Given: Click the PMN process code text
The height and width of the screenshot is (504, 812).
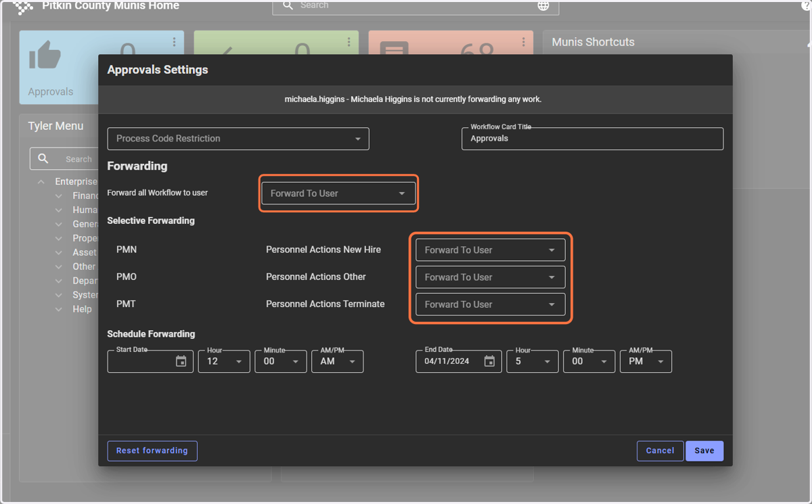Looking at the screenshot, I should pyautogui.click(x=127, y=250).
